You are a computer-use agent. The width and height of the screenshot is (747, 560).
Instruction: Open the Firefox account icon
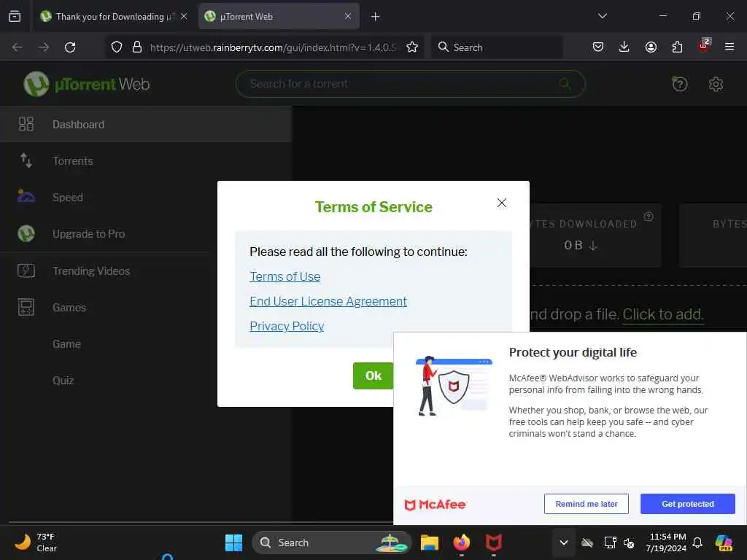pos(651,47)
